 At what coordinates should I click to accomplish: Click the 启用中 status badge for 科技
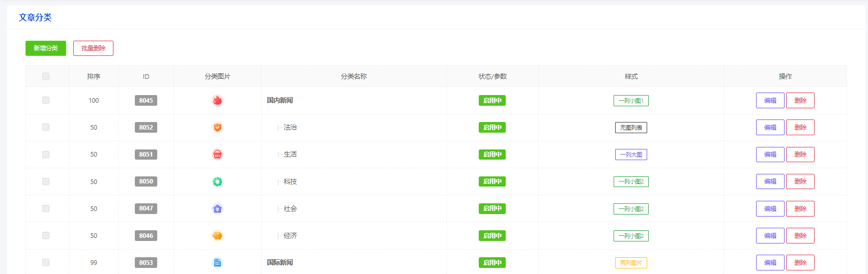pos(492,181)
